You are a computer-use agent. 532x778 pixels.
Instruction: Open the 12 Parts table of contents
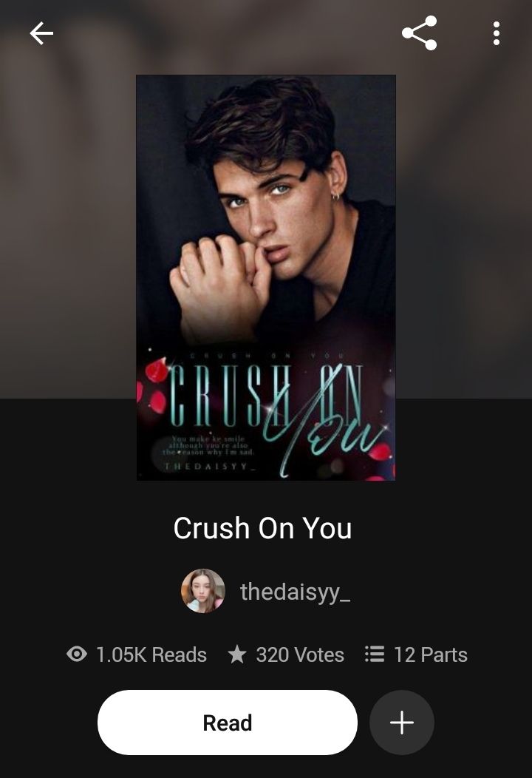pyautogui.click(x=430, y=654)
